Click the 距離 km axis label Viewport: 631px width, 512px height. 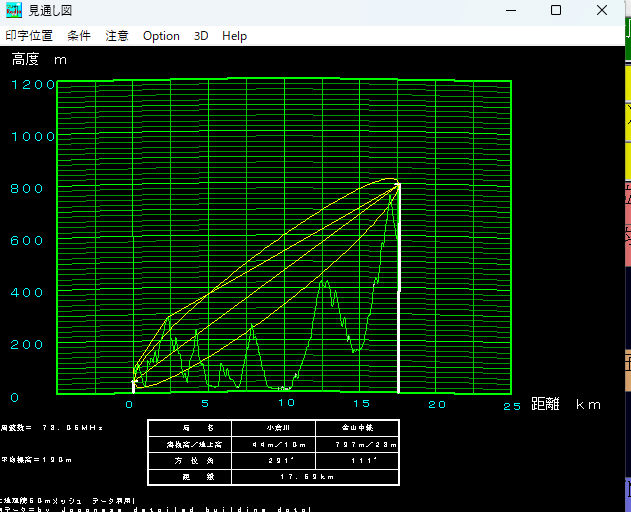pyautogui.click(x=566, y=404)
